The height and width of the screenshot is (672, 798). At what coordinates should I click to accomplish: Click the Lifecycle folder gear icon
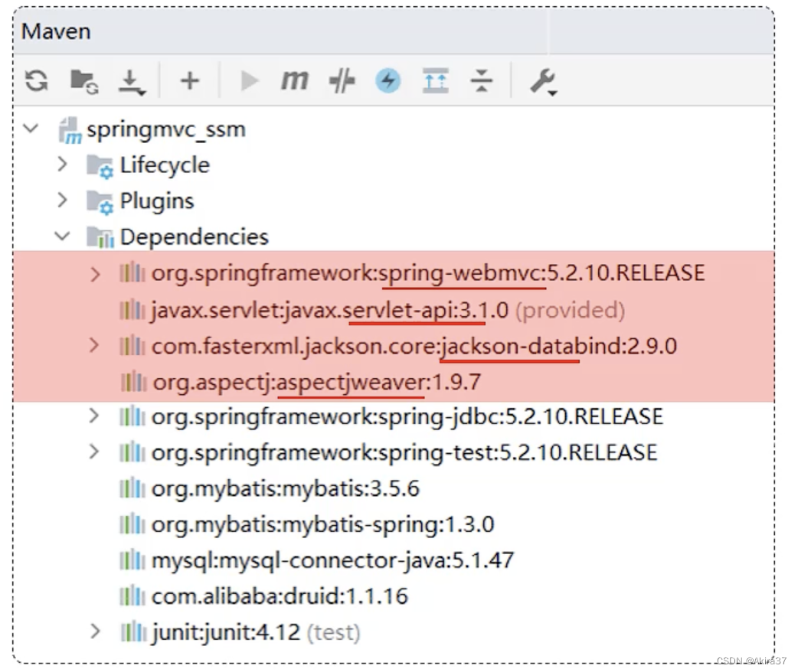coord(100,166)
